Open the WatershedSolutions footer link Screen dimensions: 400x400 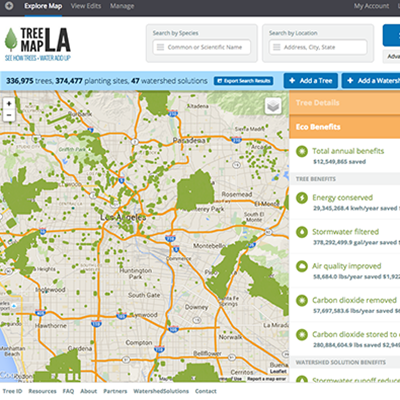161,391
